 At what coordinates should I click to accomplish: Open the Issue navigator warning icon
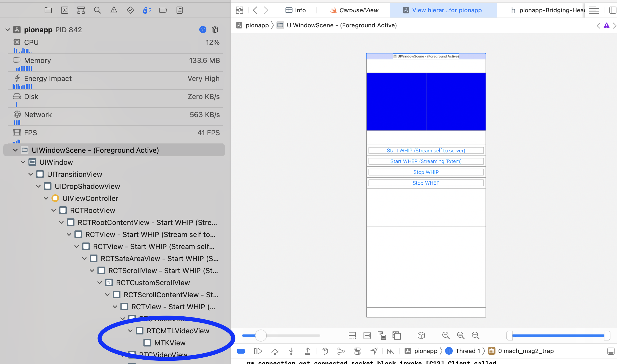click(114, 10)
